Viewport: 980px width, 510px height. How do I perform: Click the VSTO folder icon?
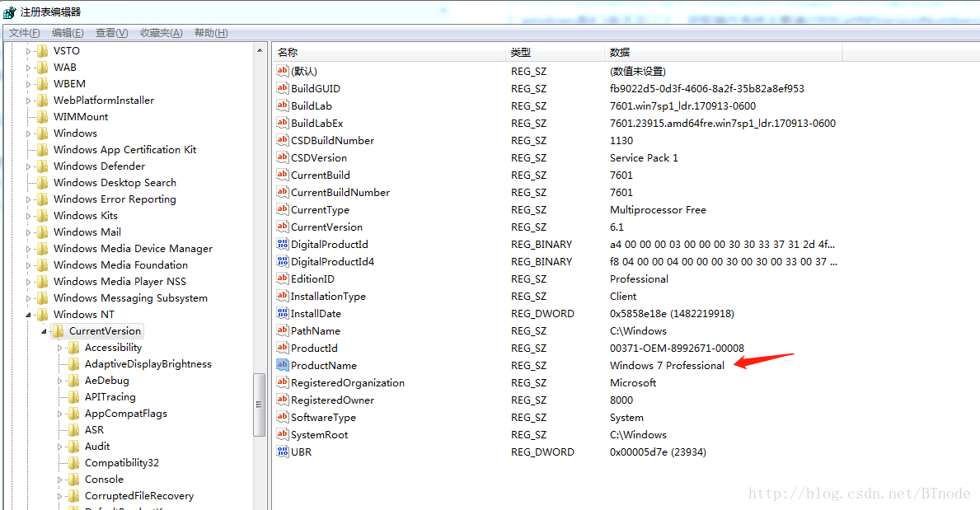tap(43, 50)
